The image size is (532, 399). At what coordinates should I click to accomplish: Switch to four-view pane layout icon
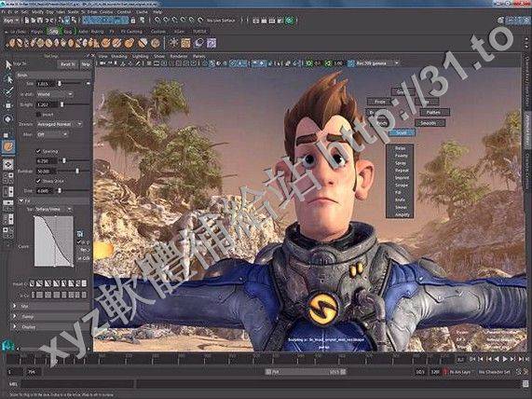[8, 178]
